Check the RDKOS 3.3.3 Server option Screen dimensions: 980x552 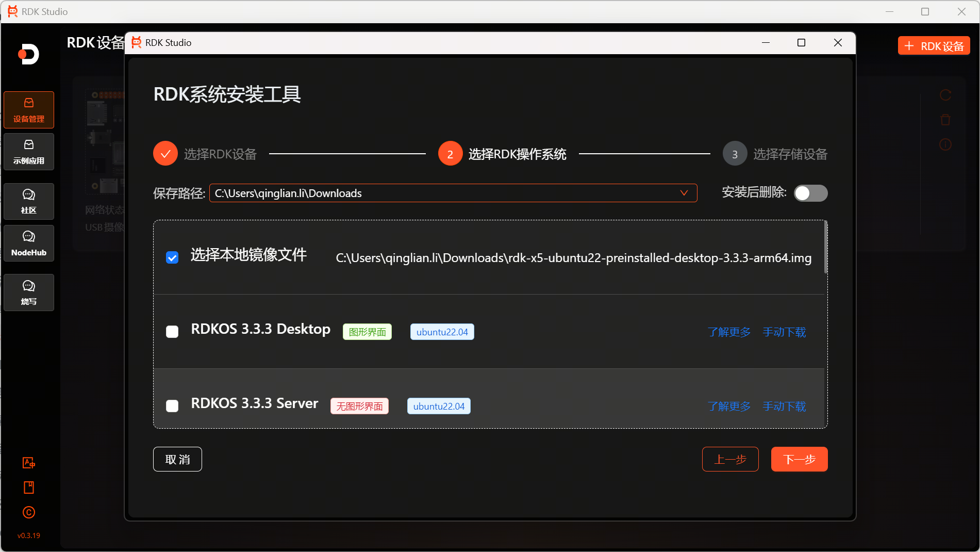(x=172, y=406)
